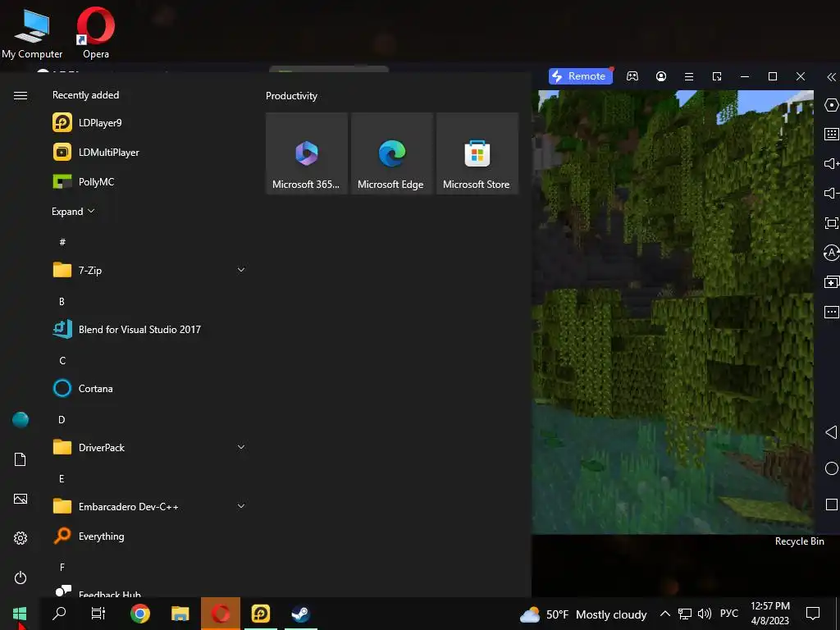Decrease volume in LDPlayer sidebar
The width and height of the screenshot is (840, 630).
[x=831, y=193]
